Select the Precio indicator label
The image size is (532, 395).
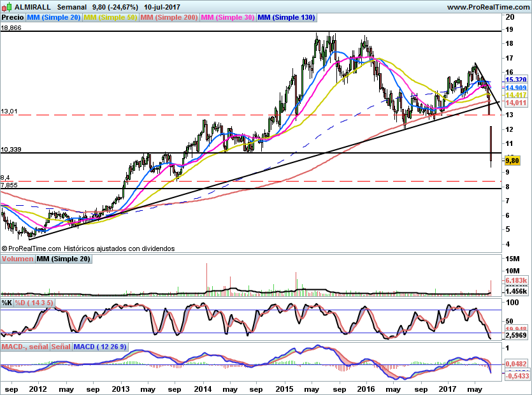tap(13, 18)
